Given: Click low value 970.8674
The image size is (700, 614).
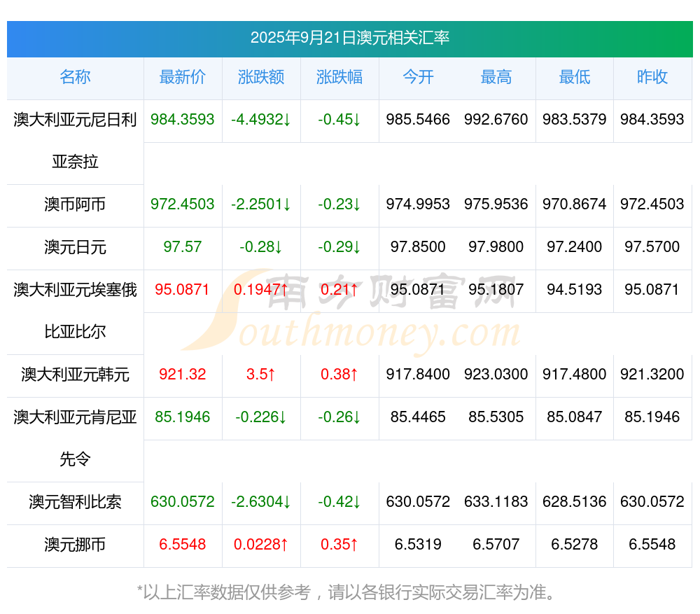Looking at the screenshot, I should click(575, 204).
